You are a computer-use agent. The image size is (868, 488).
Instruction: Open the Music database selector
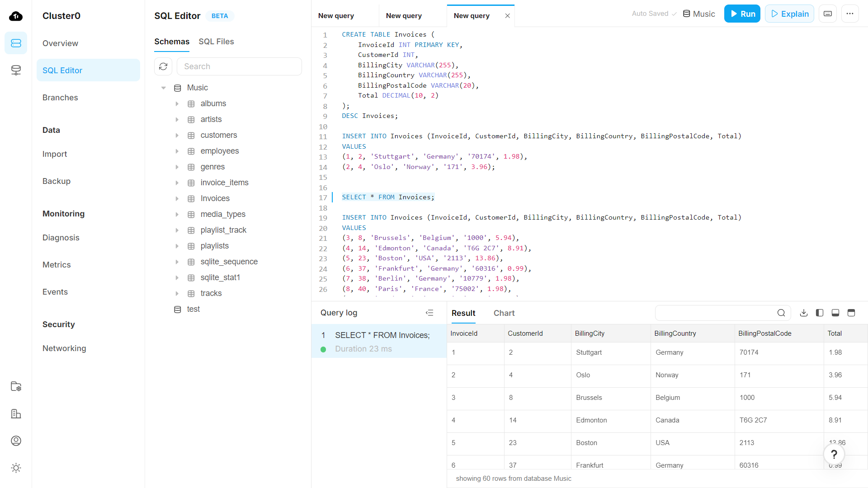(699, 14)
